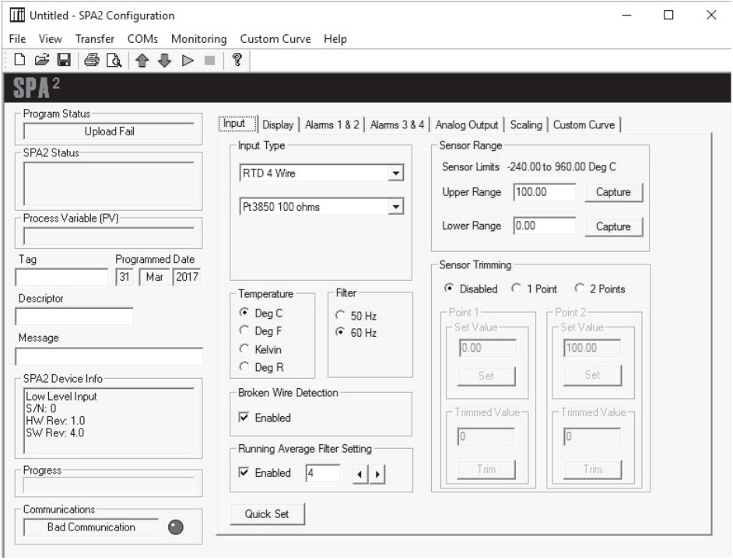733x560 pixels.
Task: Choose the 50 Hz filter option
Action: coord(339,315)
